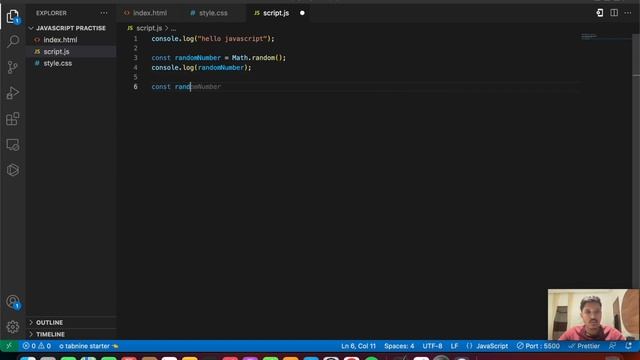Open notifications bell in status bar

pyautogui.click(x=629, y=346)
